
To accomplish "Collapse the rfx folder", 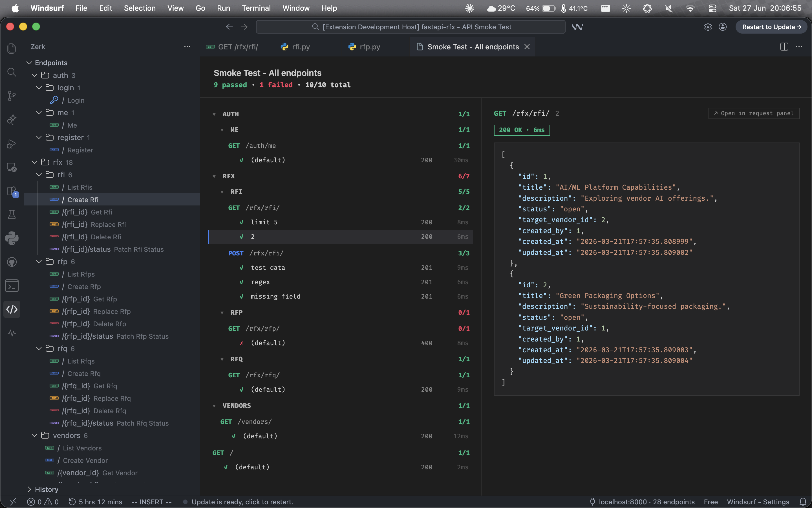I will click(x=34, y=162).
